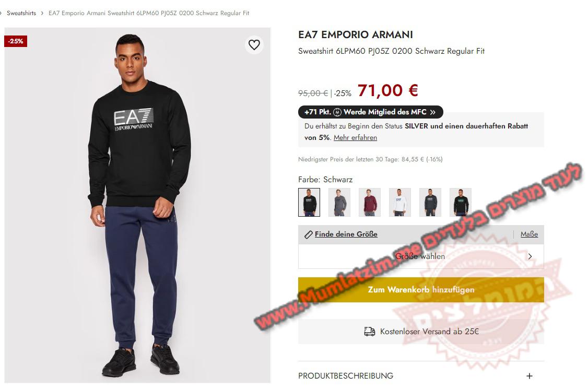Image resolution: width=588 pixels, height=388 pixels.
Task: Select the black Schwarz color swatch
Action: (x=309, y=203)
